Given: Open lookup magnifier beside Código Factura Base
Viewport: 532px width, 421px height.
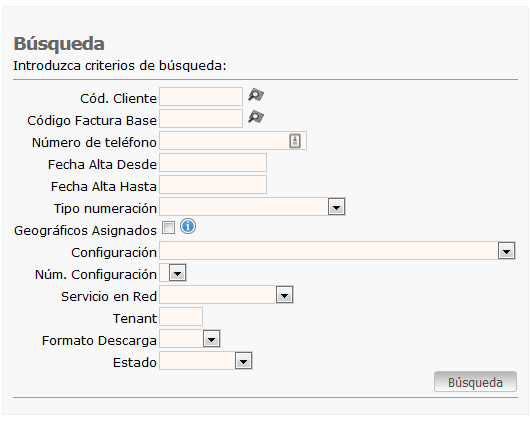Looking at the screenshot, I should (x=256, y=117).
